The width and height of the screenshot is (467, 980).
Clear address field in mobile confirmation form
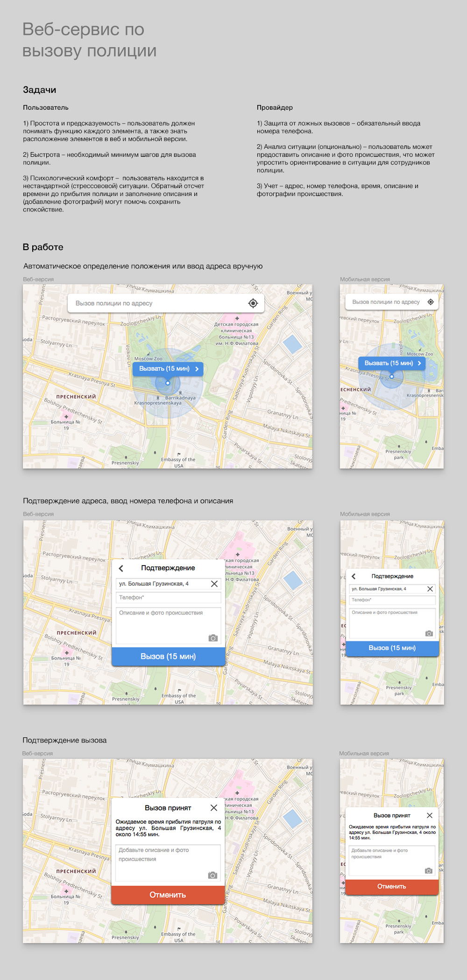pos(430,589)
